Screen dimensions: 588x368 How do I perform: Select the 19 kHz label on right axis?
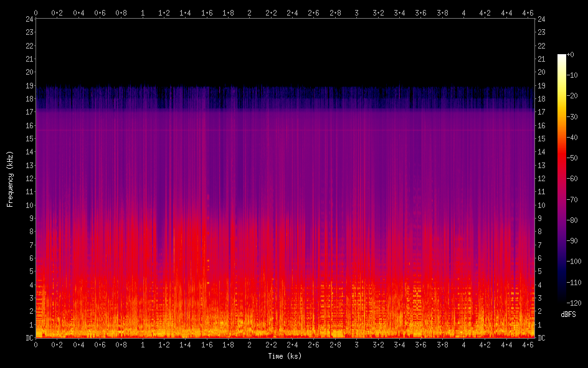541,85
